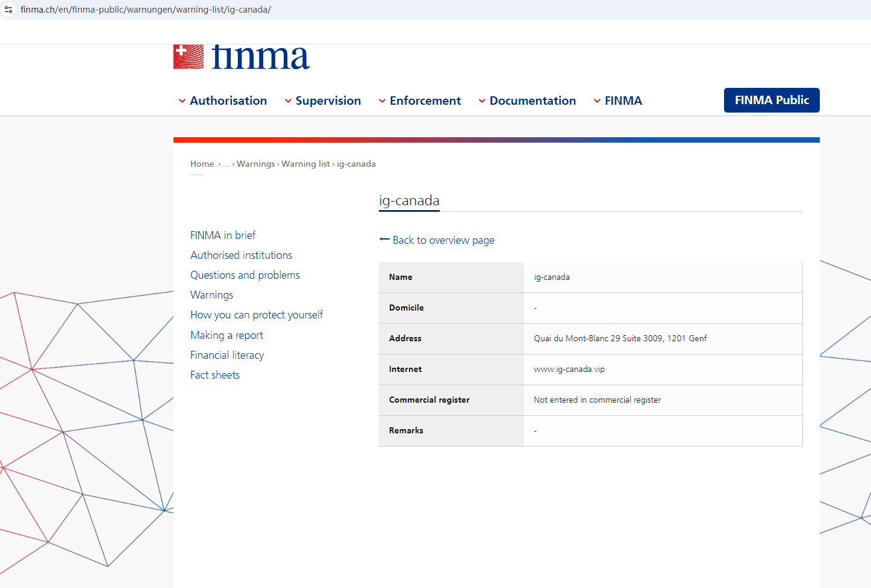Image resolution: width=871 pixels, height=588 pixels.
Task: Open site information icon in address bar
Action: 8,10
